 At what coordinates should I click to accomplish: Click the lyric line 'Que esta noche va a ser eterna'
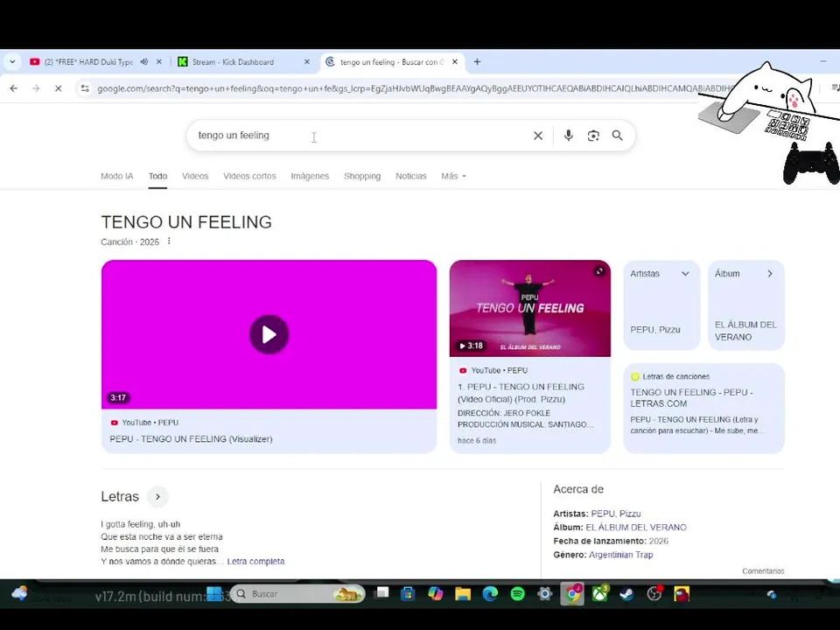pyautogui.click(x=162, y=536)
